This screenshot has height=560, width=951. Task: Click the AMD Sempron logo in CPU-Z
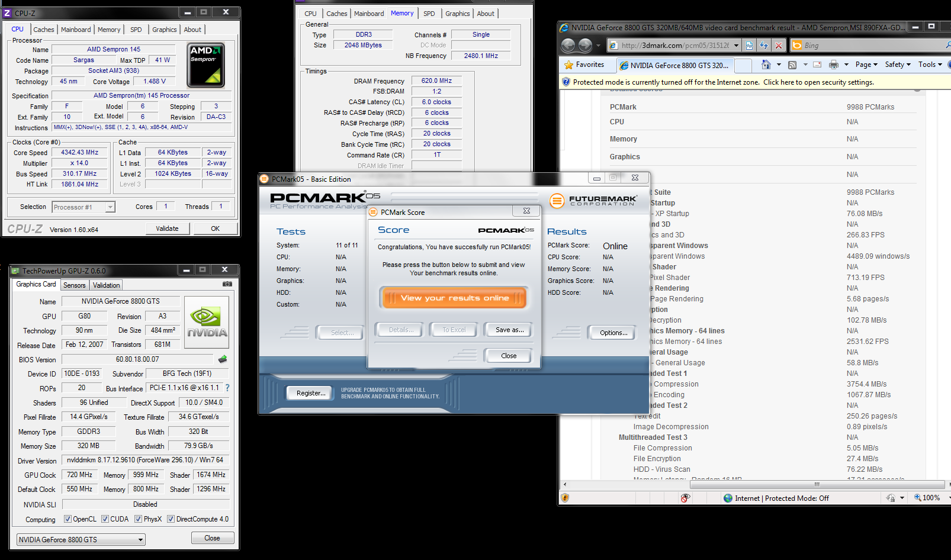[206, 65]
